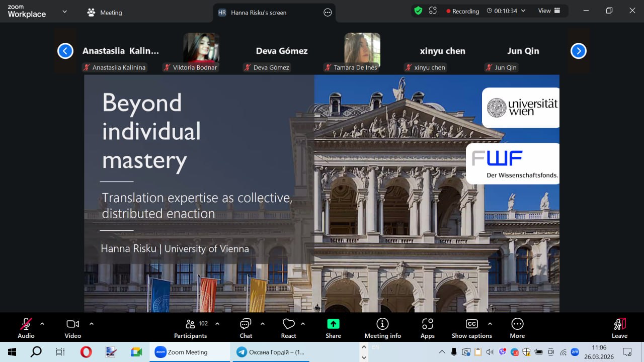Click the More options icon

click(x=517, y=324)
